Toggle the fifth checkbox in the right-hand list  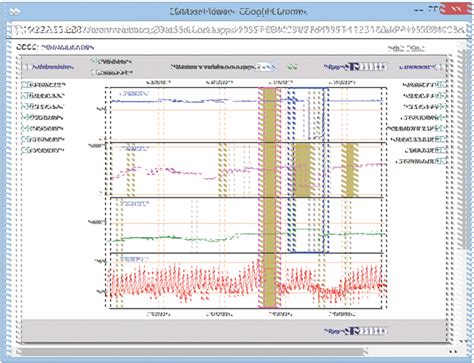click(x=441, y=128)
